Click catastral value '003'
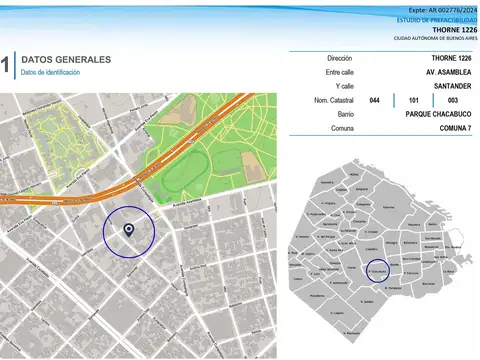480x360 pixels. (453, 100)
